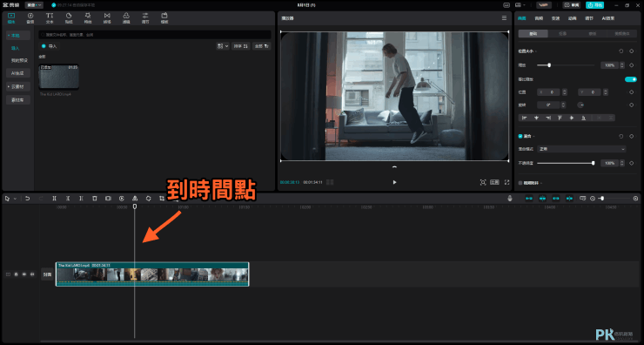Open the blend mode dropdown
The height and width of the screenshot is (345, 644).
click(x=581, y=149)
